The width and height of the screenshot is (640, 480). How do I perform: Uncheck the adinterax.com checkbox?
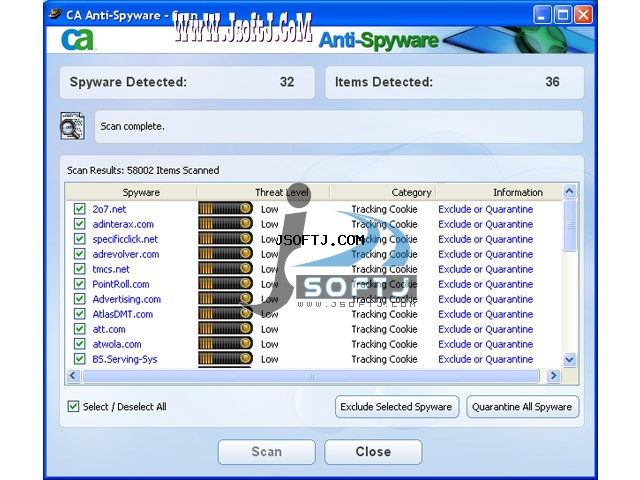point(80,224)
